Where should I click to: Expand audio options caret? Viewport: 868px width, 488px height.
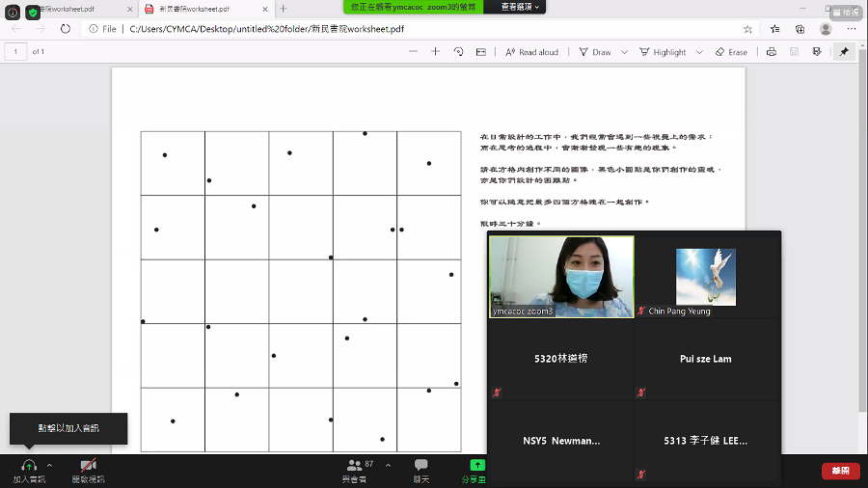click(x=49, y=465)
